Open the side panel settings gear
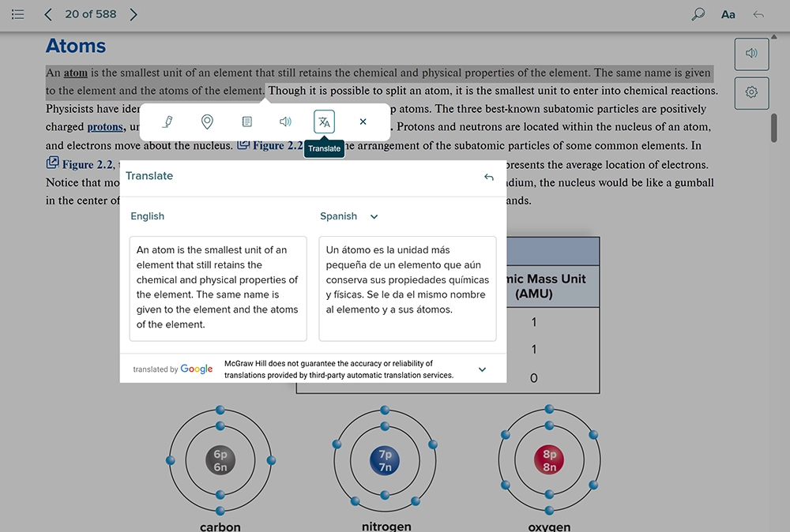The width and height of the screenshot is (790, 532). point(751,92)
